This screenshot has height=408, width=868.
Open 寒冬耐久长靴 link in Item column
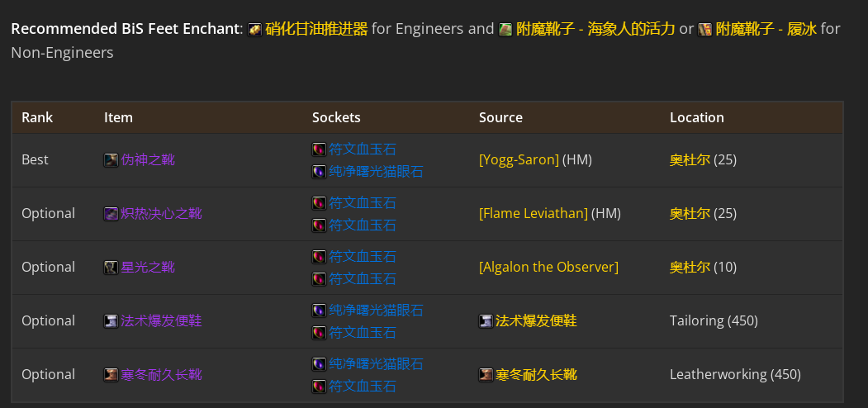[161, 375]
